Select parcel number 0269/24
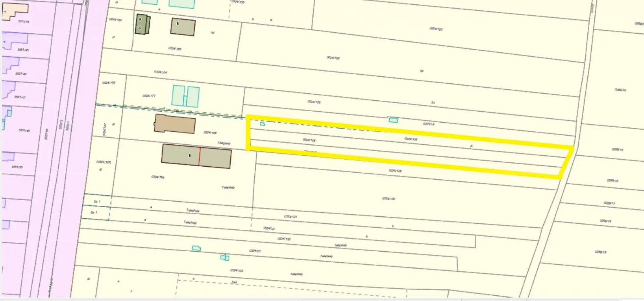 click(x=620, y=90)
